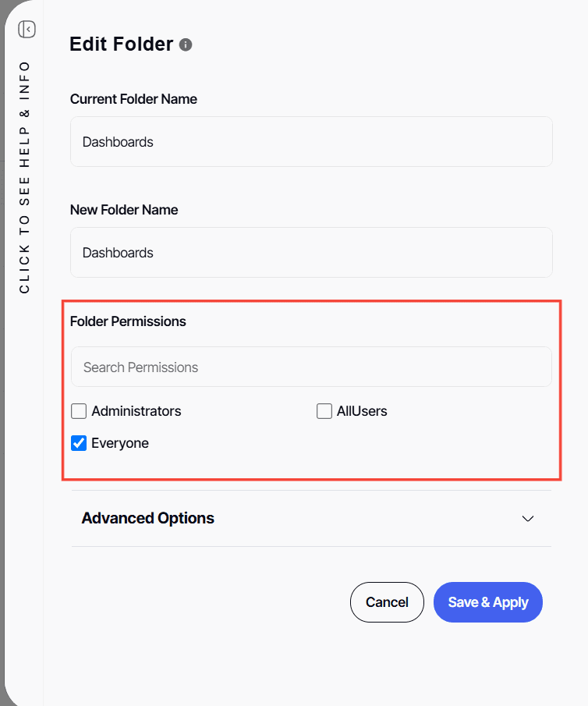
Task: Collapse the help panel using the sidebar arrow icon
Action: pos(26,29)
